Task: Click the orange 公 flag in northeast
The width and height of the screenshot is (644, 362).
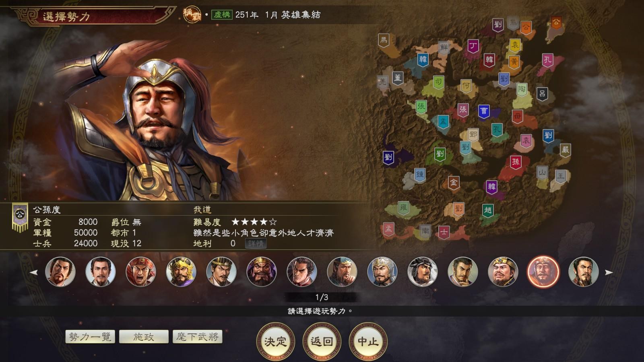Action: point(556,22)
